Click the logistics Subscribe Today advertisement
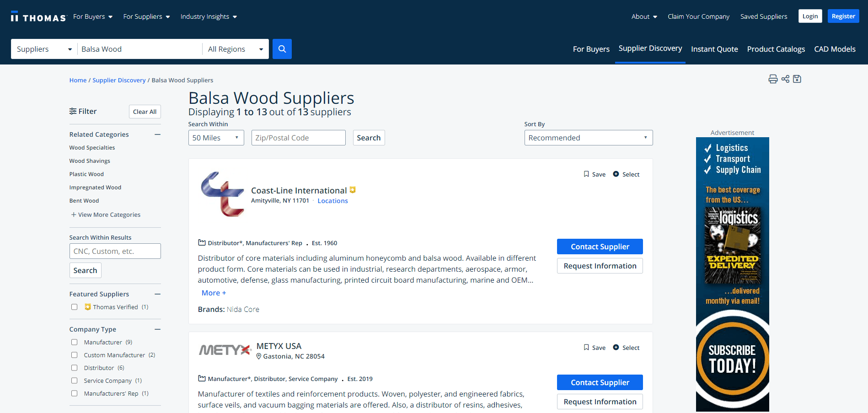 click(732, 274)
